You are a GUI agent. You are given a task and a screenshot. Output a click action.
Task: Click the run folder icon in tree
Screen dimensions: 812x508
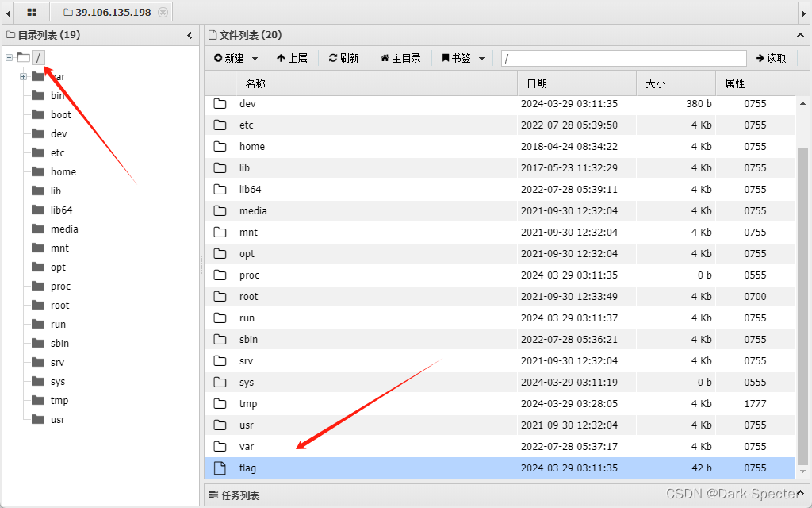(x=38, y=324)
